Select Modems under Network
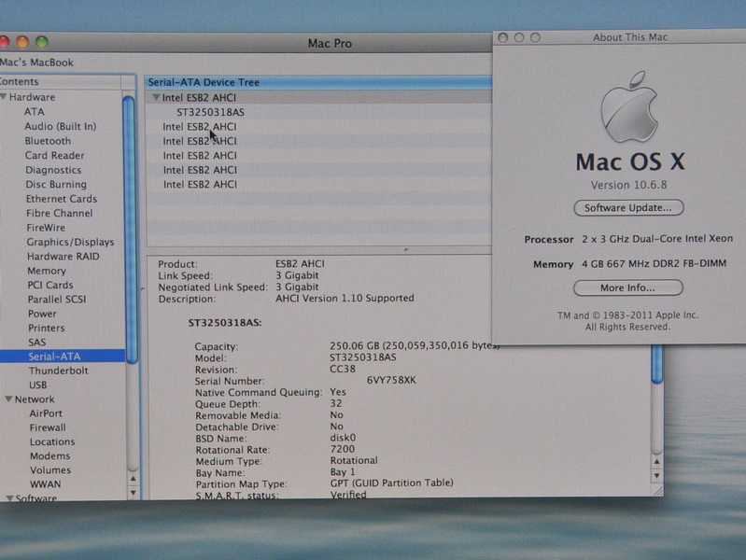746x560 pixels. tap(50, 455)
